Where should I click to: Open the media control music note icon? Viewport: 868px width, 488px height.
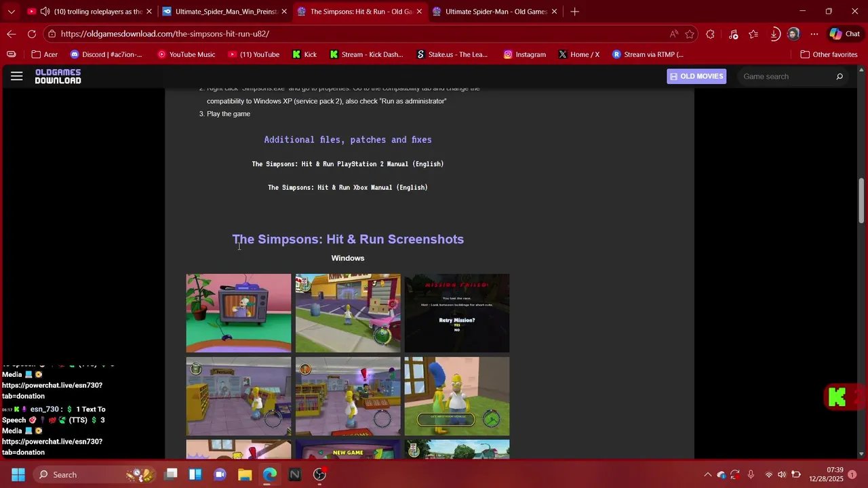coord(733,34)
